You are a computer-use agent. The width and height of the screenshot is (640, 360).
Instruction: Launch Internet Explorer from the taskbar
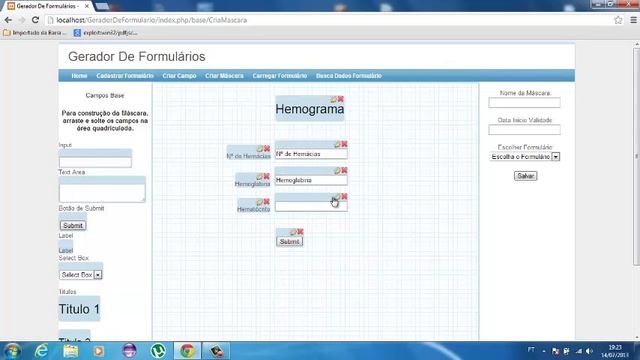(41, 351)
